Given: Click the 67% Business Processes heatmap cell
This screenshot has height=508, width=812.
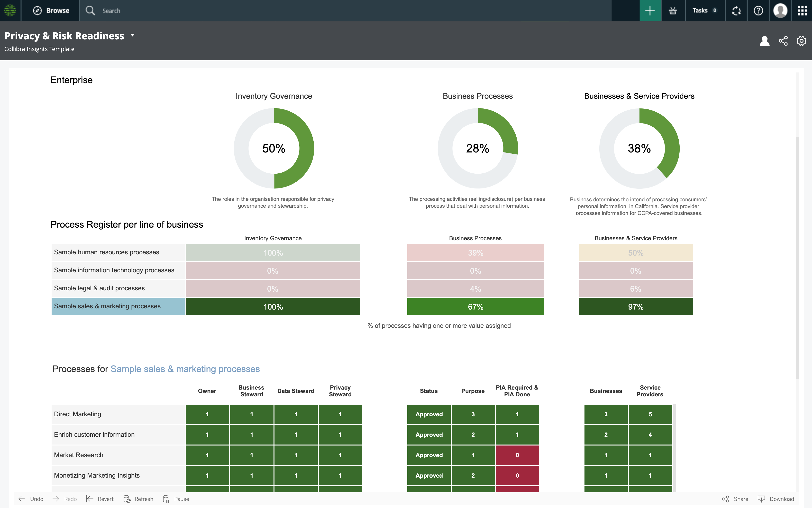Looking at the screenshot, I should coord(475,307).
